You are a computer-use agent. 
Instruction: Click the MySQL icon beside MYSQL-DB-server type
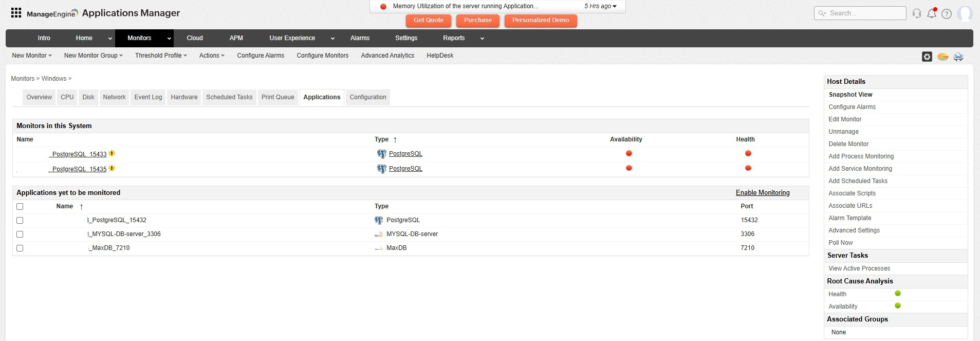pos(379,234)
